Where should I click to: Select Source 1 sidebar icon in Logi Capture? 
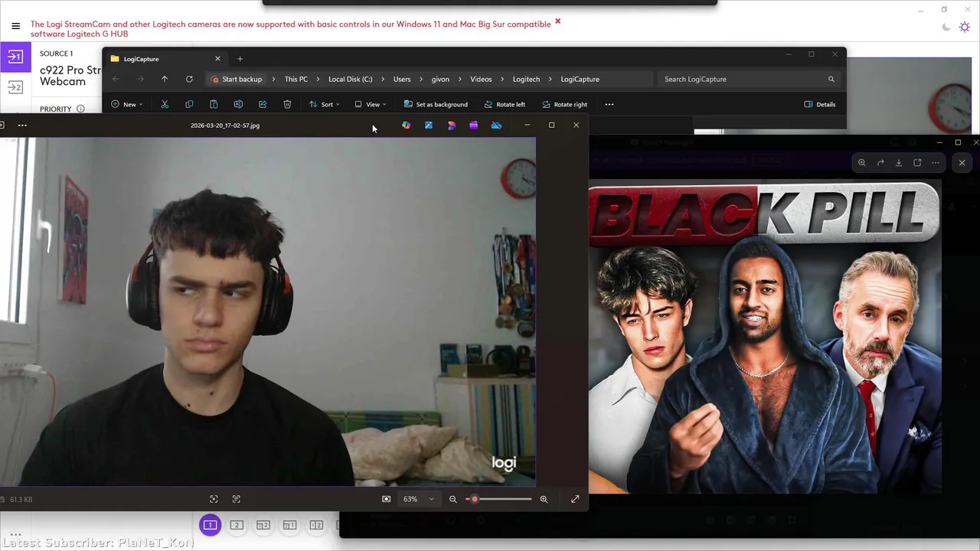(15, 56)
